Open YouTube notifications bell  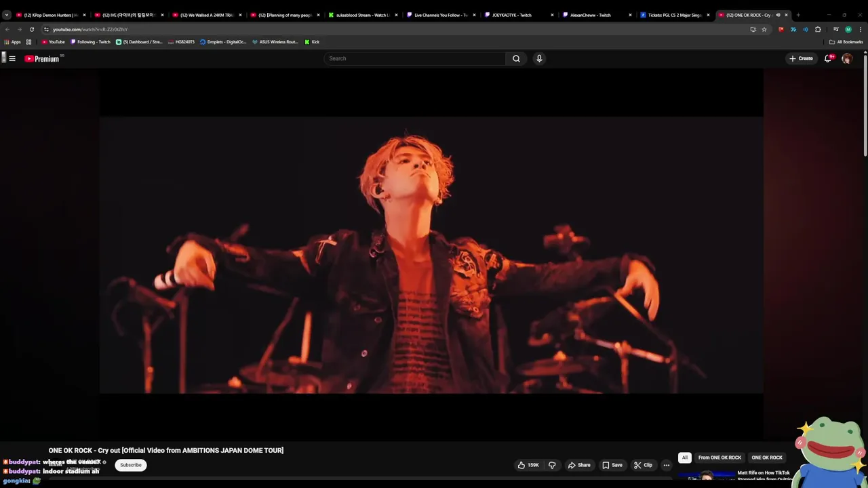pyautogui.click(x=828, y=58)
